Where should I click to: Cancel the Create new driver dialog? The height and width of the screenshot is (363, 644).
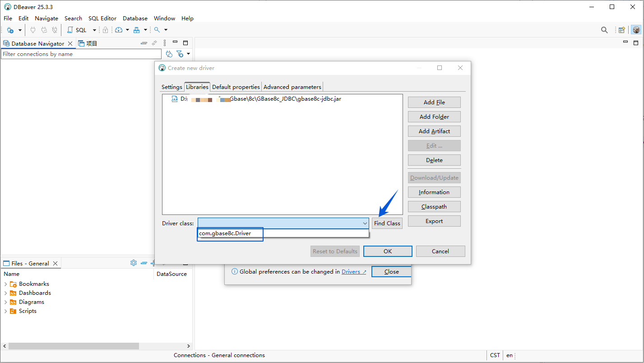pyautogui.click(x=440, y=251)
